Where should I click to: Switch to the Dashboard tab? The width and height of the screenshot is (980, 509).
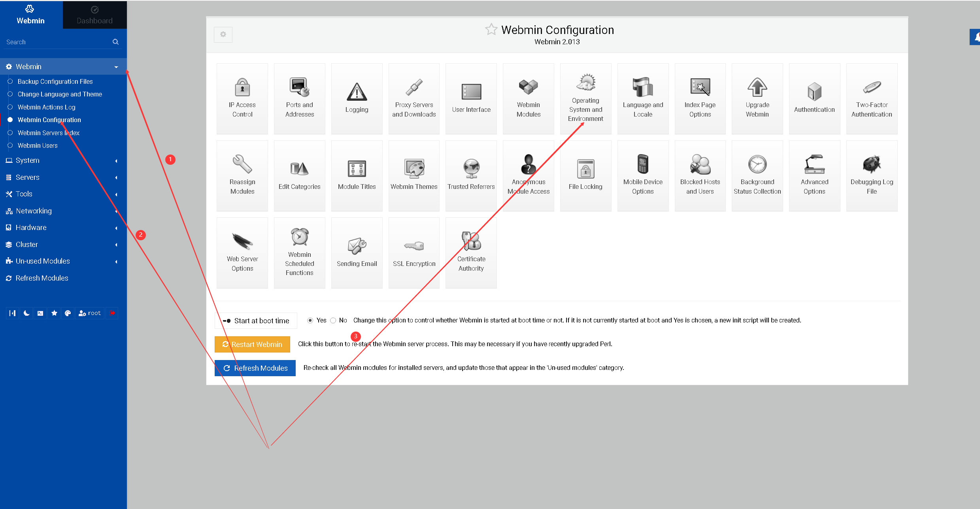pos(94,15)
